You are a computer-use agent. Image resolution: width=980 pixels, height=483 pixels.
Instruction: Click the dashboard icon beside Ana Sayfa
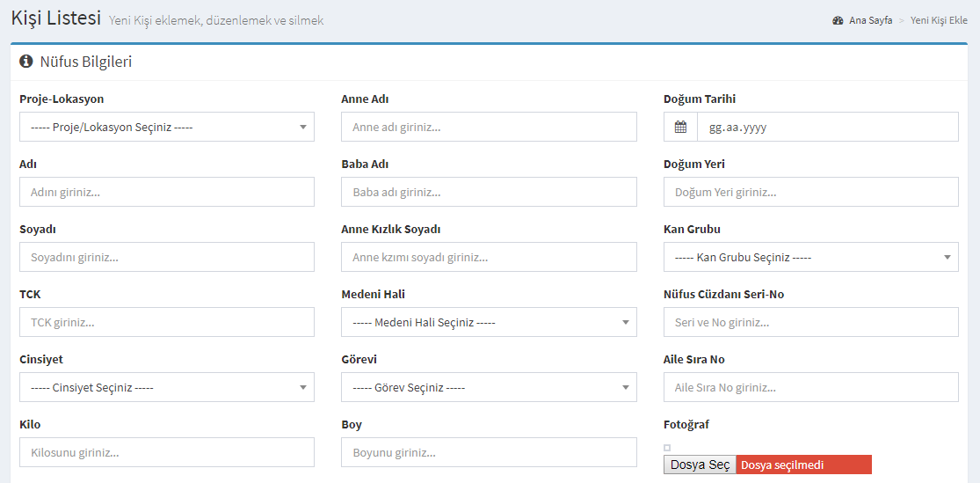pyautogui.click(x=838, y=20)
